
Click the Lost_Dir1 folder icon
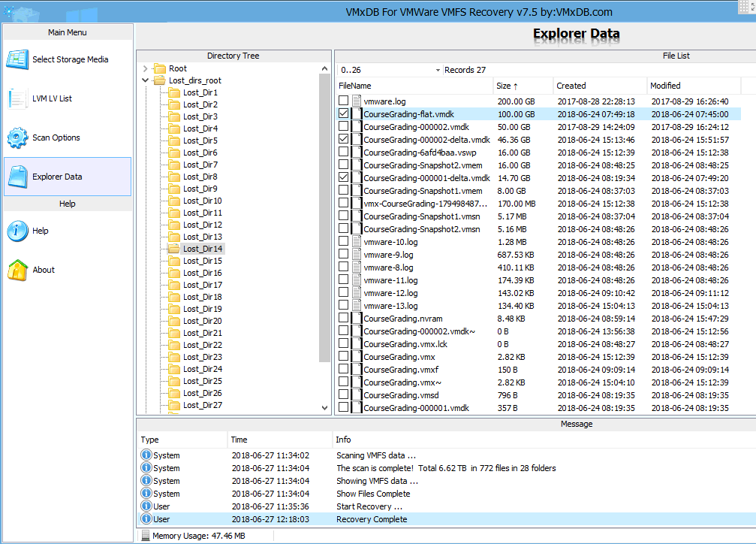(174, 92)
